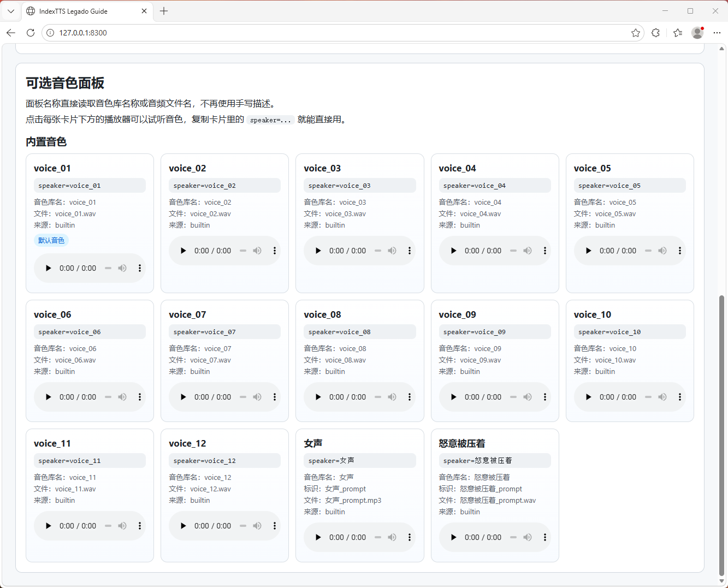Screen dimensions: 728x588
Task: Play the voice_07 audio preview
Action: pos(184,397)
